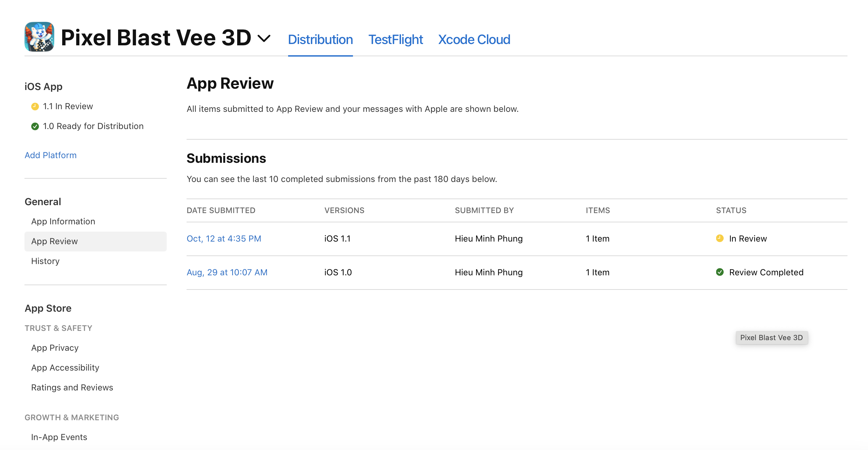Image resolution: width=868 pixels, height=450 pixels.
Task: Open Ratings and Reviews page
Action: (72, 388)
